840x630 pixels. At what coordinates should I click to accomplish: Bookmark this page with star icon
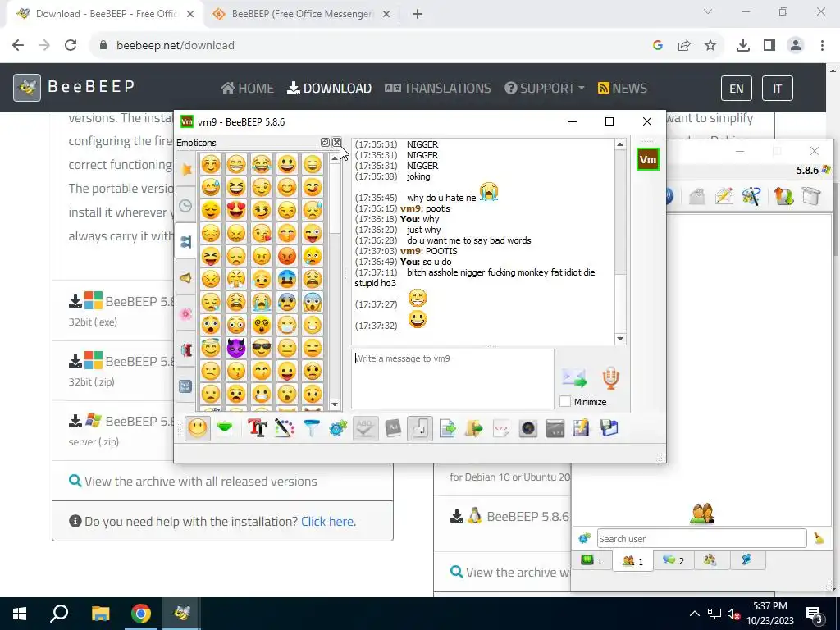710,46
